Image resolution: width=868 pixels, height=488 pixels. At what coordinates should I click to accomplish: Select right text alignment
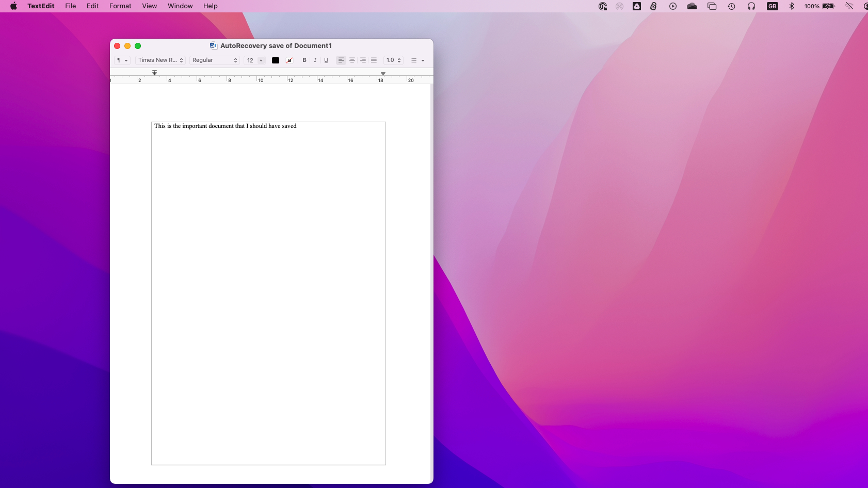(363, 60)
